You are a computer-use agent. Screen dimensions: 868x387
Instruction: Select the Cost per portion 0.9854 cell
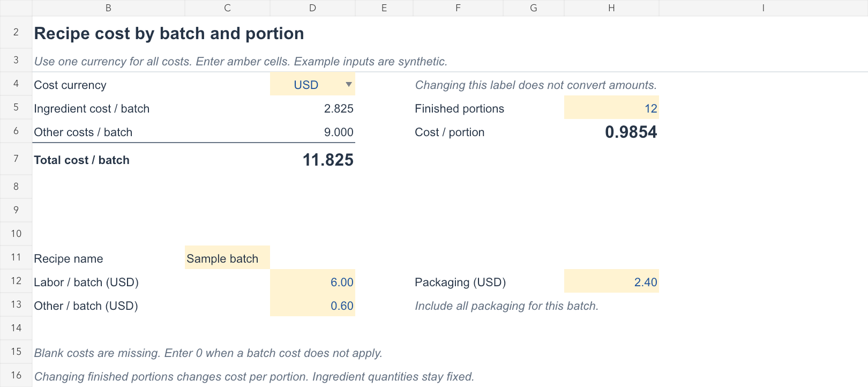(611, 132)
